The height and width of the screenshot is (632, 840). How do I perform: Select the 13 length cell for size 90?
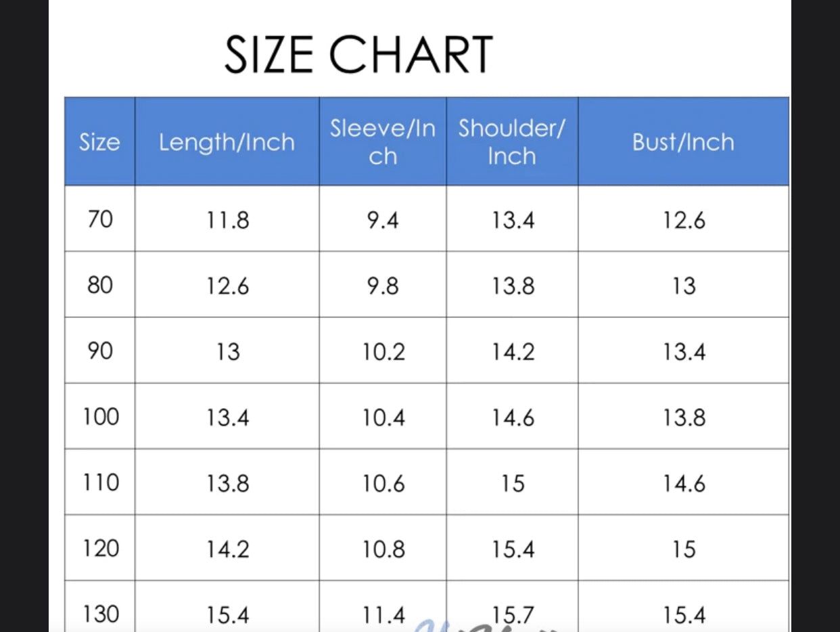point(228,351)
